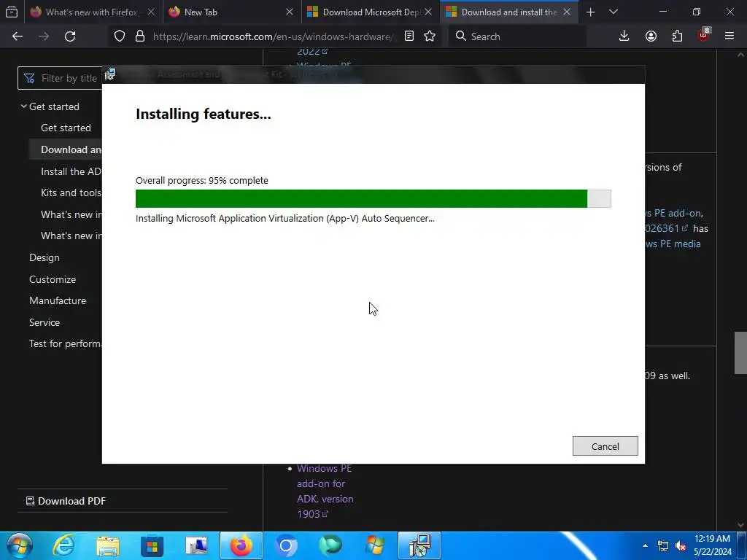Open the Firefox View icon at tab strip start
The width and height of the screenshot is (747, 560).
[x=12, y=12]
